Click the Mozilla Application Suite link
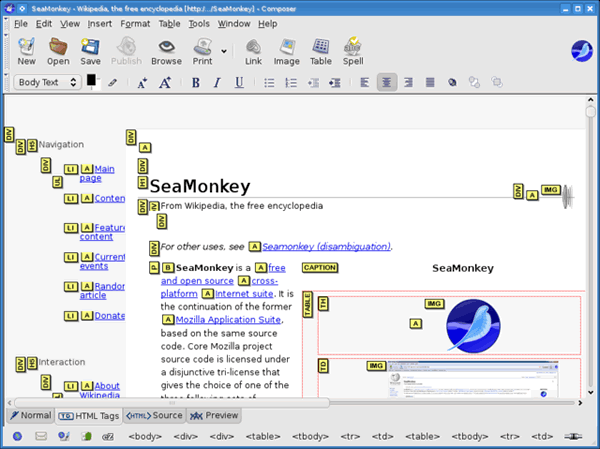Screen dimensions: 600x449 tap(228, 320)
